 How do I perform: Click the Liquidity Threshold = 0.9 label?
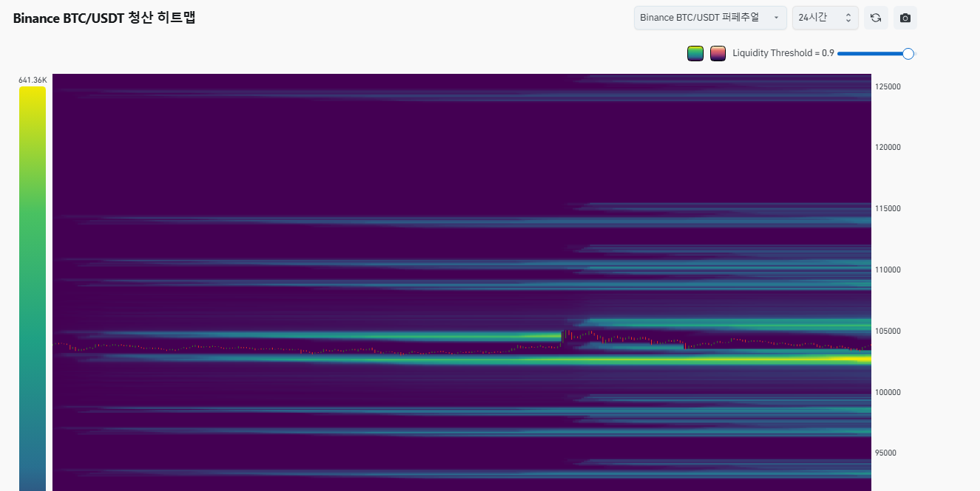[x=783, y=53]
